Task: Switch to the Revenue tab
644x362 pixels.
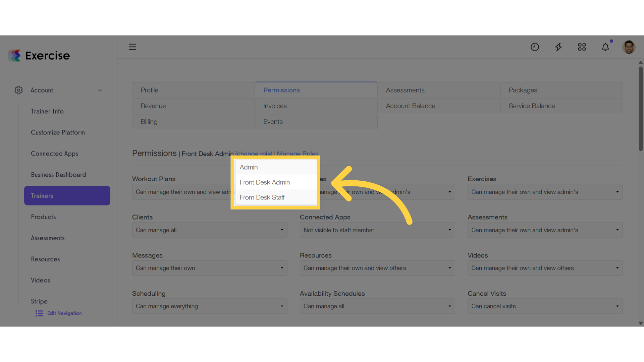Action: [193, 106]
